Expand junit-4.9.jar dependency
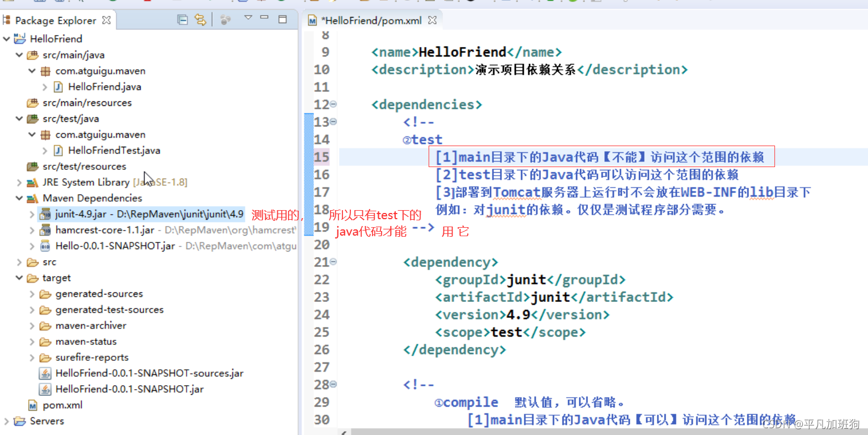868x435 pixels. (x=32, y=214)
